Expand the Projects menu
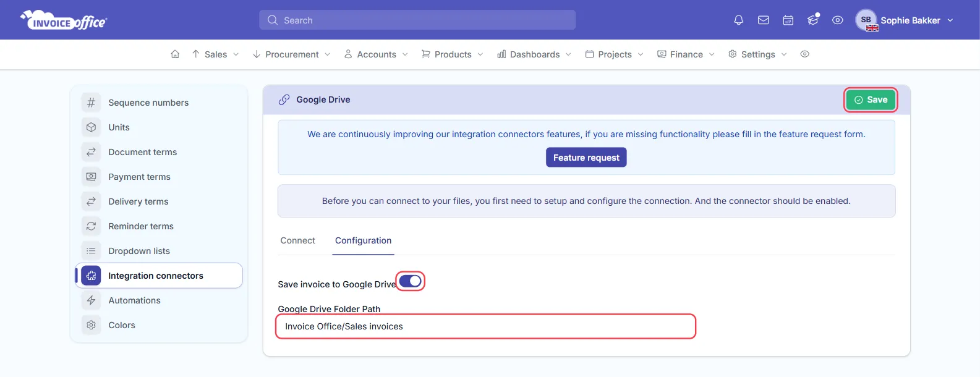This screenshot has height=377, width=980. point(615,54)
